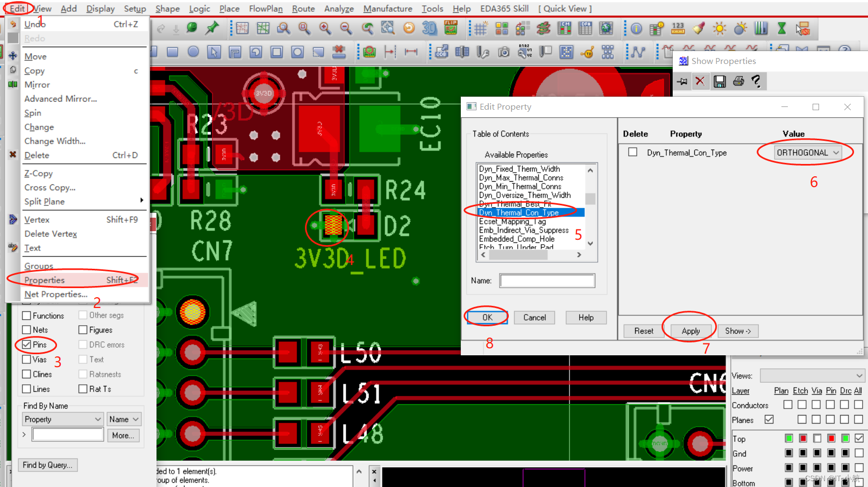Click the Flip board toolbar icon
Image resolution: width=868 pixels, height=487 pixels.
451,28
